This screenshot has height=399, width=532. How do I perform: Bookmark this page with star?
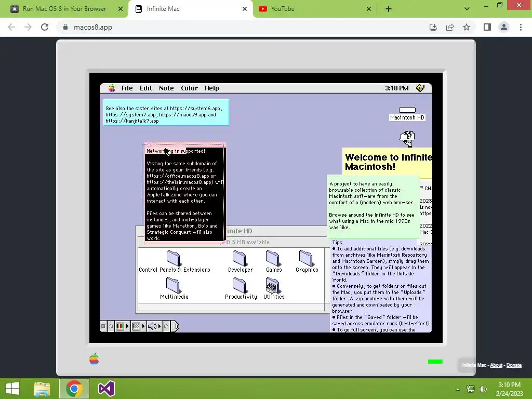point(467,27)
